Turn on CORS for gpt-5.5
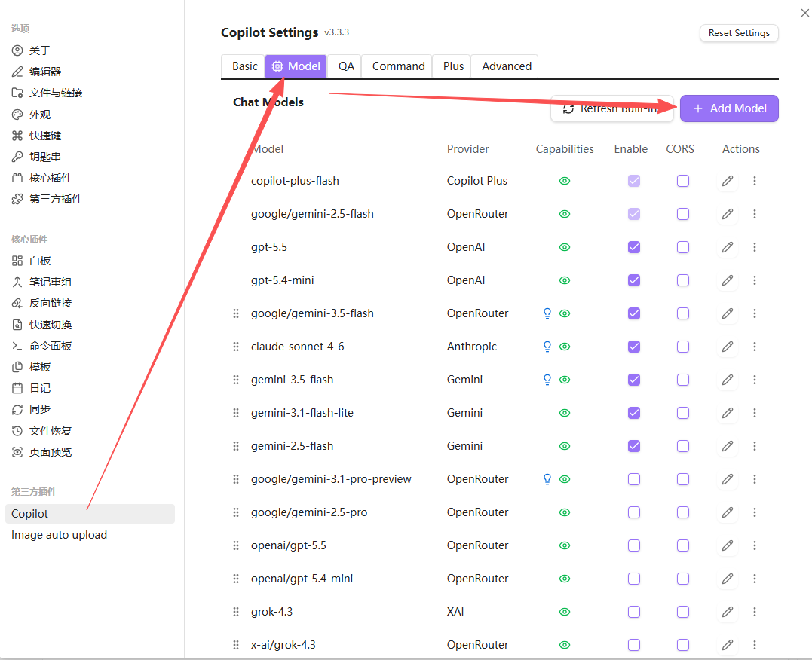The image size is (812, 660). point(683,247)
